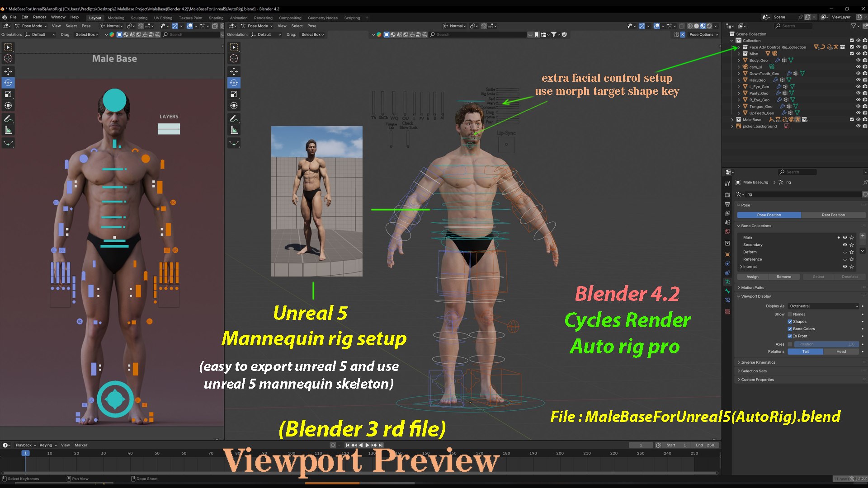Activate the Rotate tool in right viewport
The width and height of the screenshot is (868, 488).
[x=234, y=83]
